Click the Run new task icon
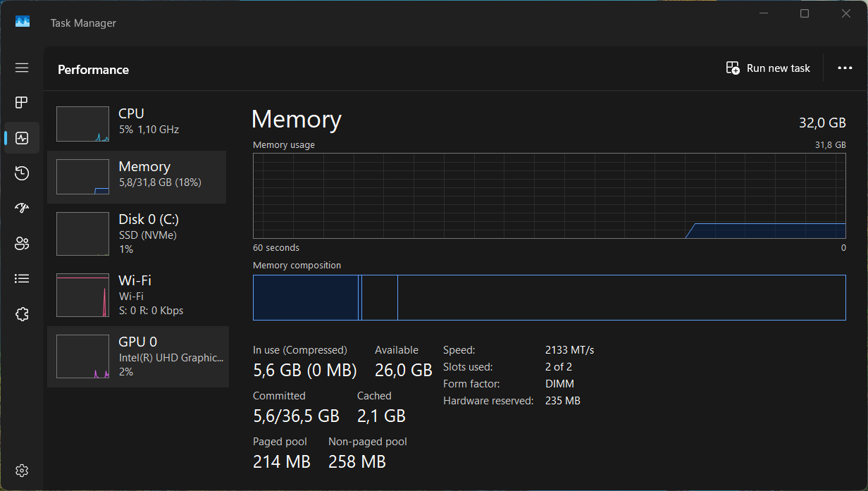Screen dimensions: 868x491 [733, 68]
